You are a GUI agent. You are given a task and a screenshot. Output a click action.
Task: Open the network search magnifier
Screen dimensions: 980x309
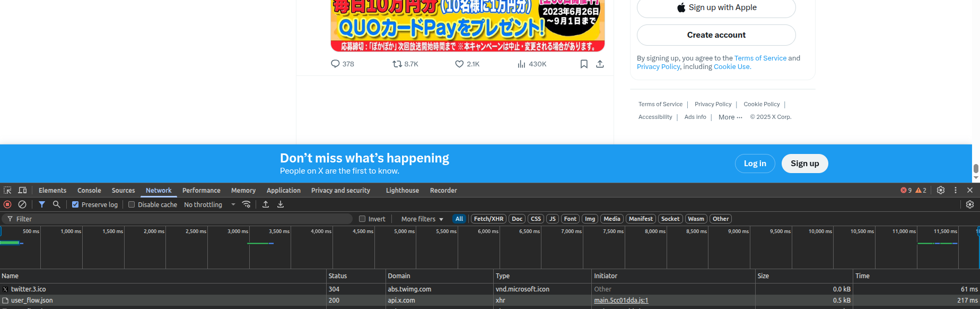(x=56, y=204)
